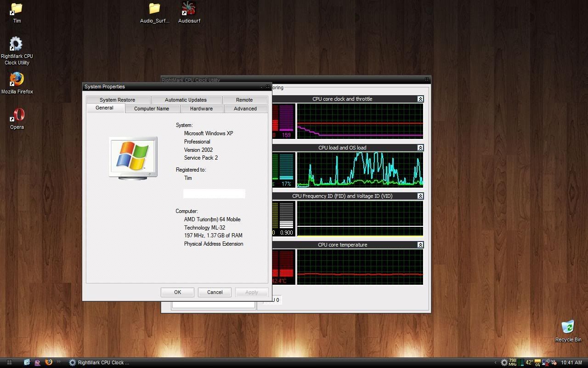Open the Hardware tab

201,109
